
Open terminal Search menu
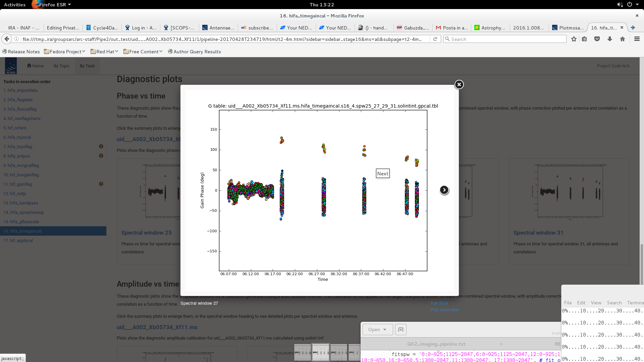point(614,303)
